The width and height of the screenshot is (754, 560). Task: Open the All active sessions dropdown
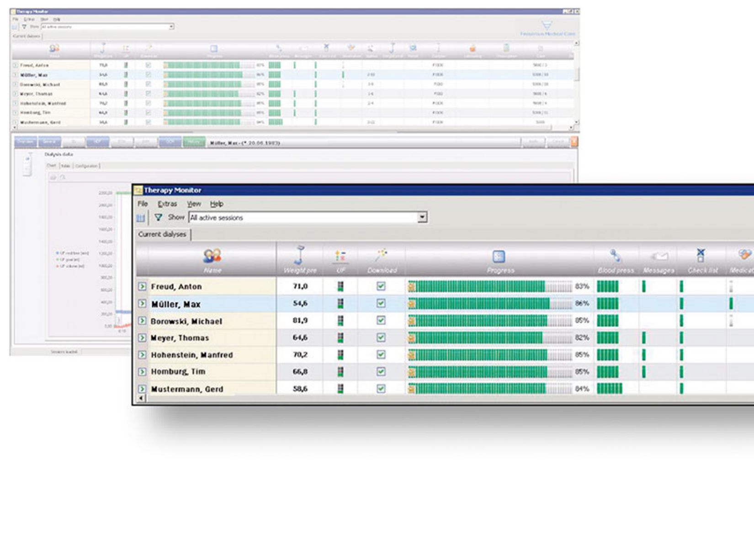[x=422, y=217]
